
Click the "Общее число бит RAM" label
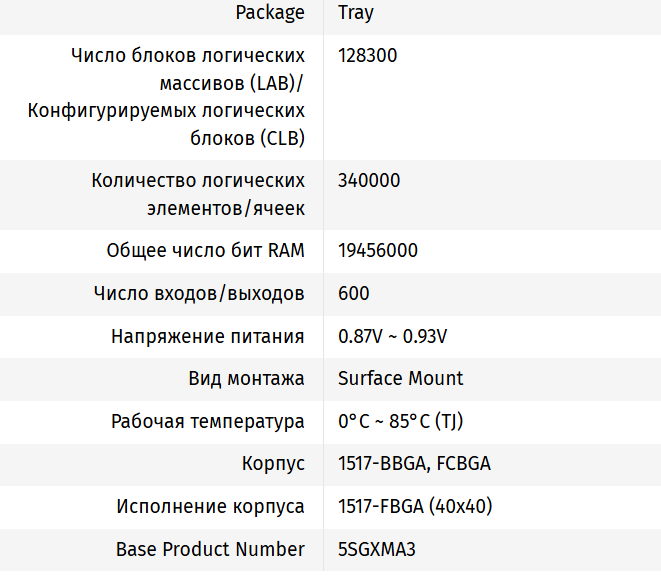205,250
